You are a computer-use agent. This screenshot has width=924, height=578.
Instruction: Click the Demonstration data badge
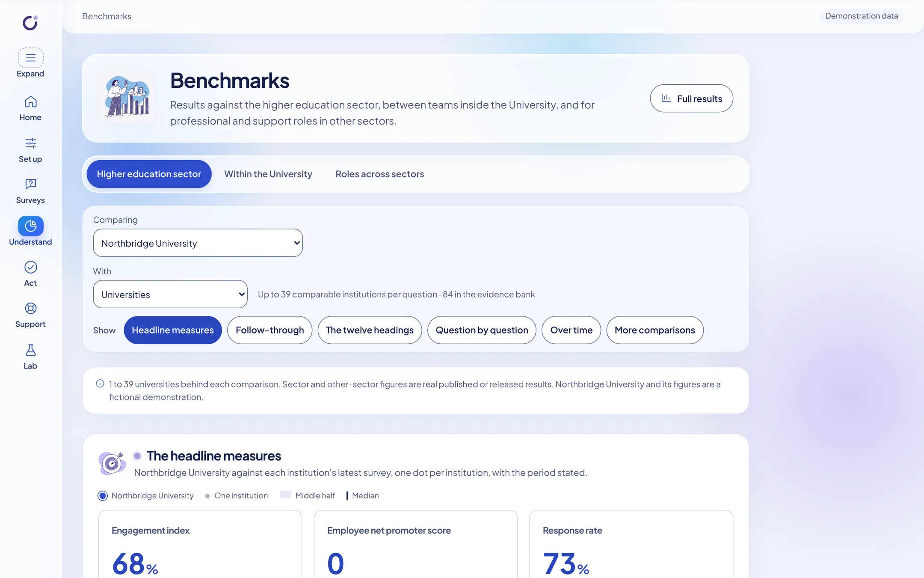coord(862,16)
